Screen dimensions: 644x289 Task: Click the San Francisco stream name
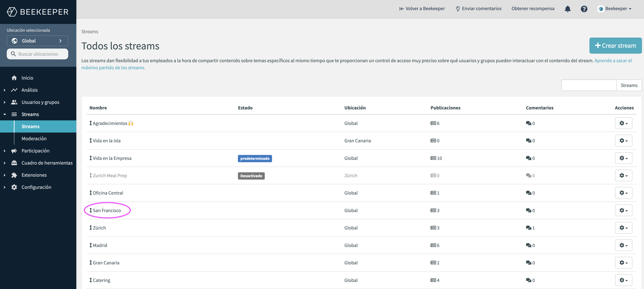point(107,210)
